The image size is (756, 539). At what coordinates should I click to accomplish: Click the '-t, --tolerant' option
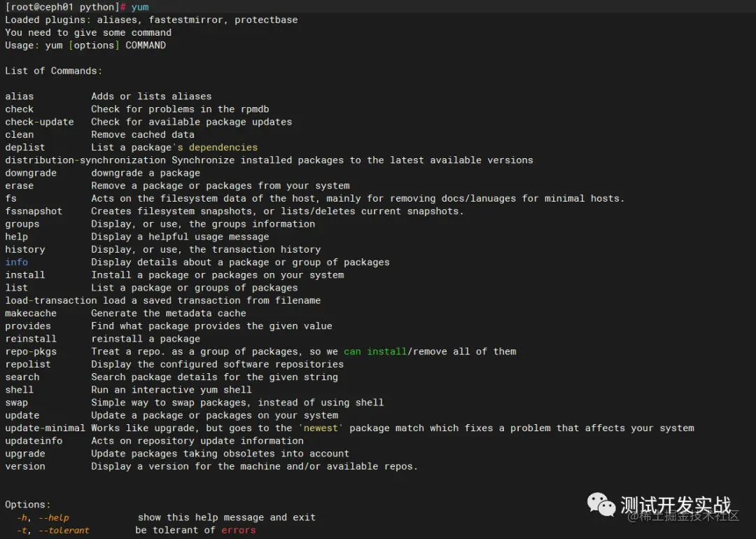[53, 531]
